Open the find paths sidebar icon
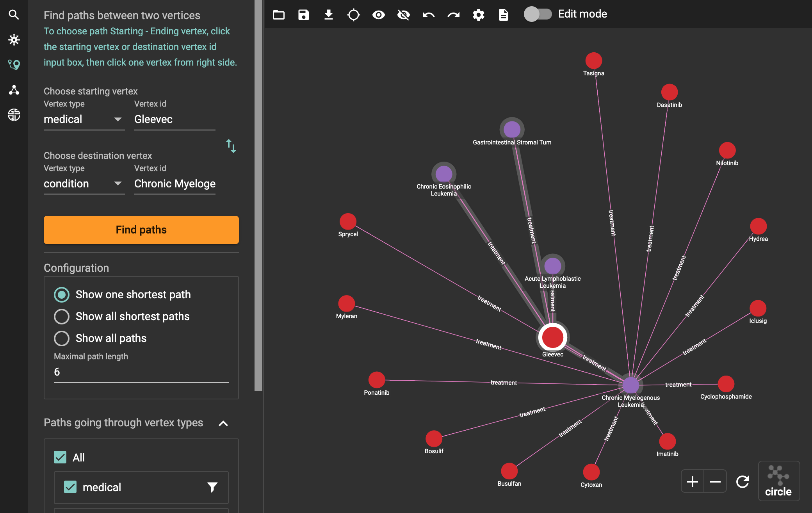The width and height of the screenshot is (812, 513). (14, 65)
